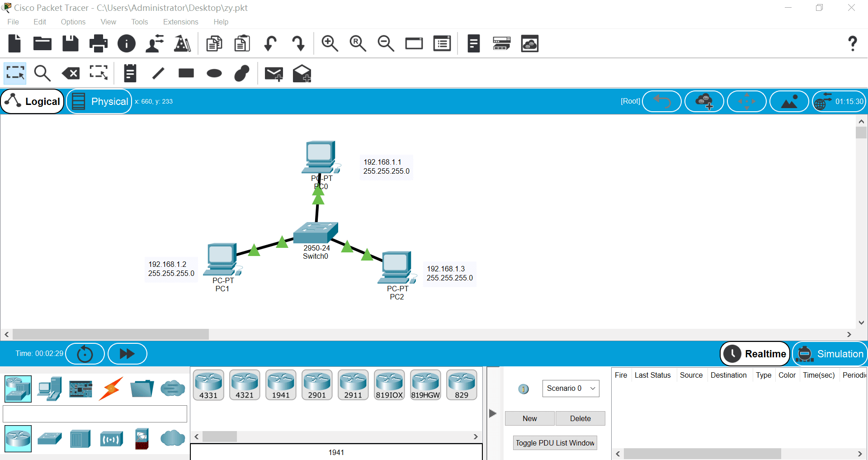Switch to Realtime mode
The width and height of the screenshot is (868, 460).
click(x=755, y=354)
